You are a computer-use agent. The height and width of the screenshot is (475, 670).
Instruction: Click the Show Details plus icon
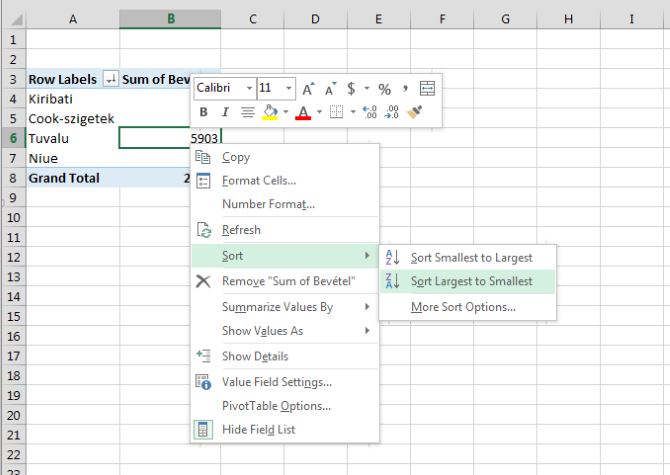[203, 356]
